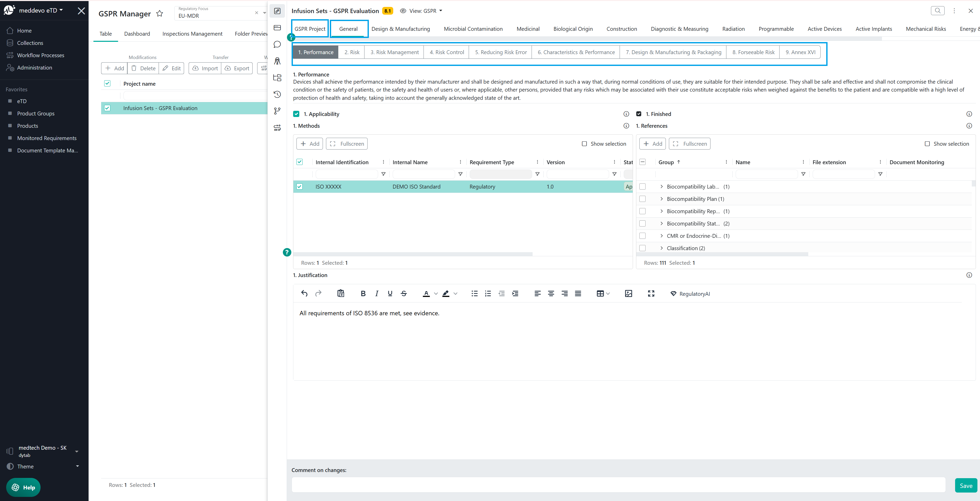Open font color dropdown arrow in editor
This screenshot has width=980, height=501.
436,293
